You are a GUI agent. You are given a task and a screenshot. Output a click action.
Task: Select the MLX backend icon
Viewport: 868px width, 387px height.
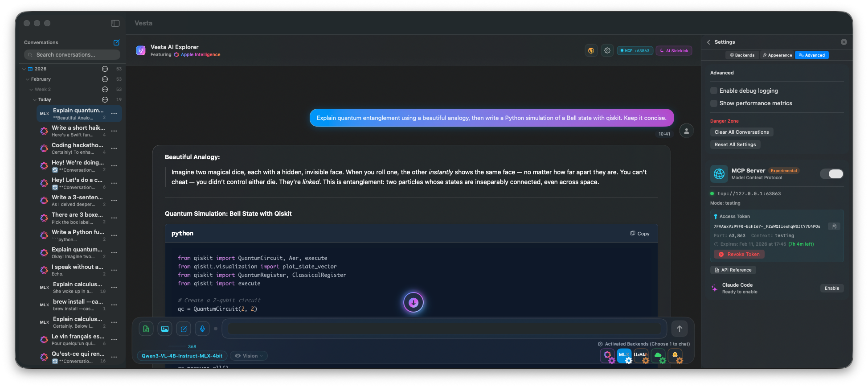(x=624, y=355)
